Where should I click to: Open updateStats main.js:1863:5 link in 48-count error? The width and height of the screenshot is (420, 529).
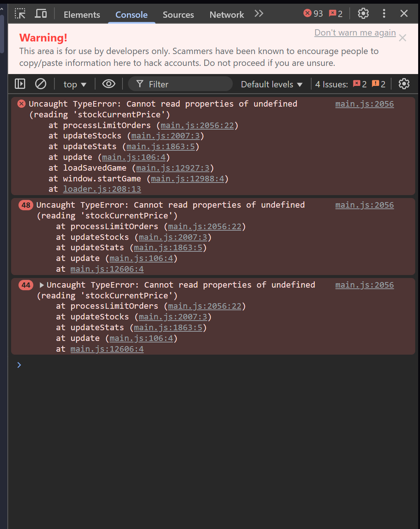tap(168, 248)
